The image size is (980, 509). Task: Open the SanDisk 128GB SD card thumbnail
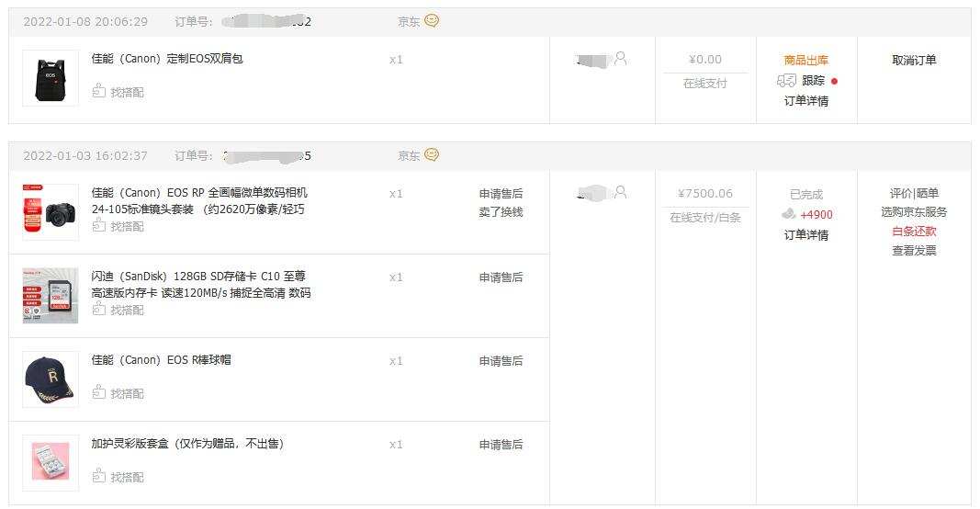(x=51, y=296)
